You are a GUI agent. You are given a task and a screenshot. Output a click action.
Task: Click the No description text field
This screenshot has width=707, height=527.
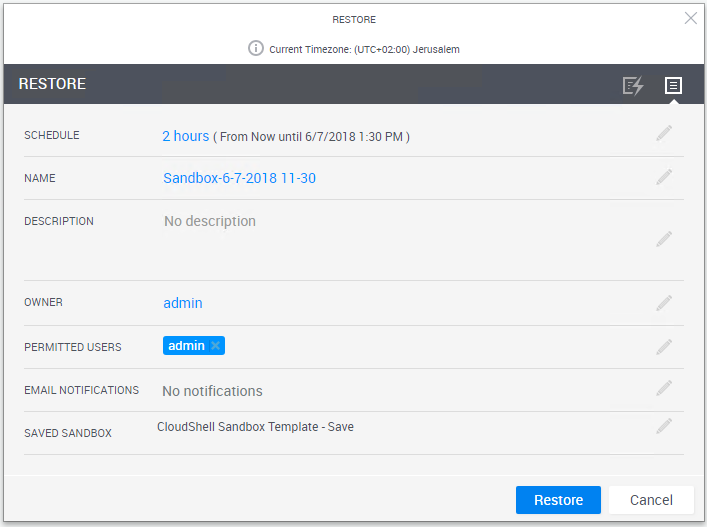(210, 221)
